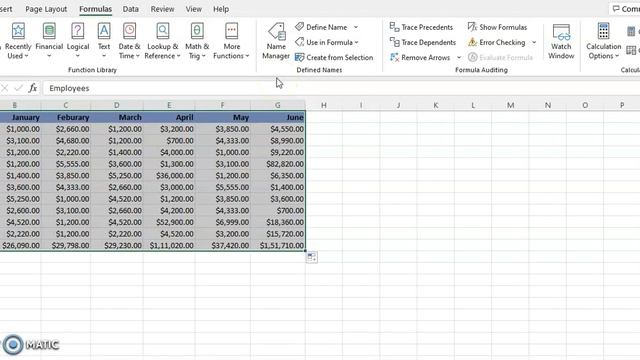The width and height of the screenshot is (640, 360).
Task: Click the Insert Function fx icon
Action: [x=33, y=88]
